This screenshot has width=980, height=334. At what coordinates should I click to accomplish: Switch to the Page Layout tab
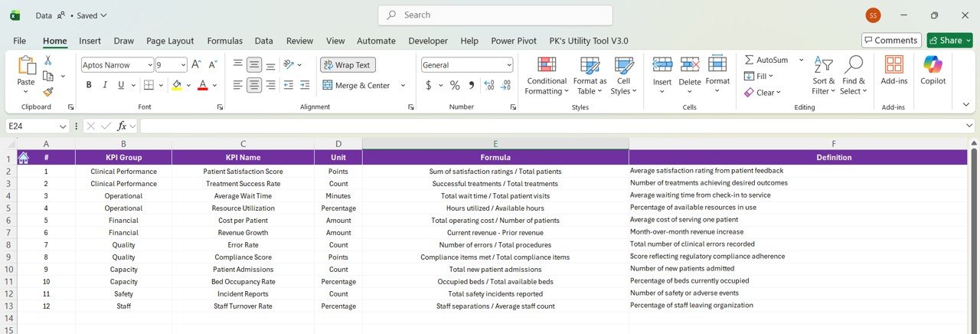(170, 41)
